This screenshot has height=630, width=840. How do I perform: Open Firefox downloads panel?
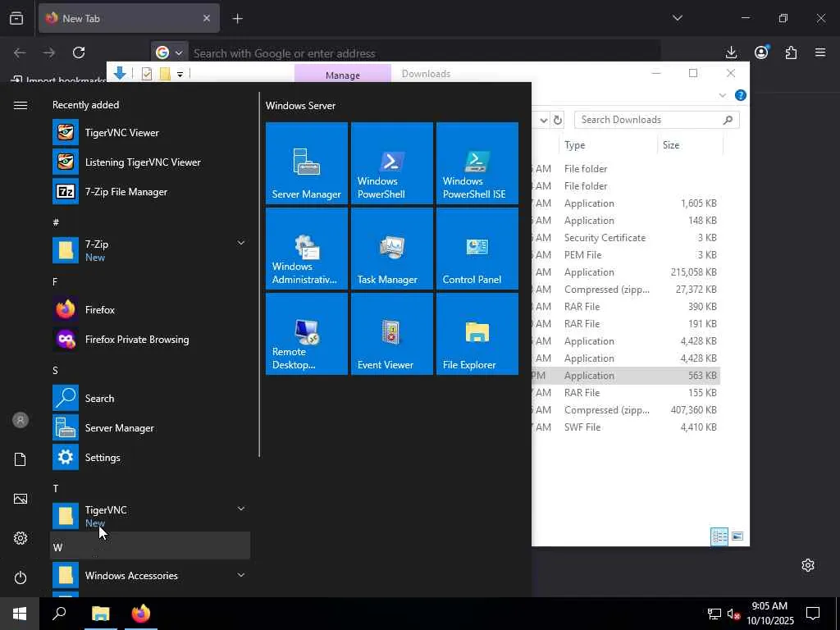coord(731,52)
